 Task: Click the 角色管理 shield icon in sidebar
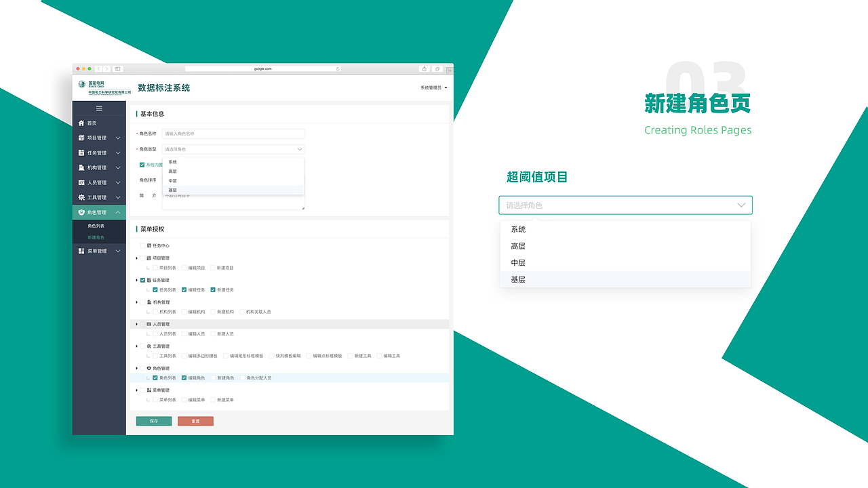coord(81,213)
